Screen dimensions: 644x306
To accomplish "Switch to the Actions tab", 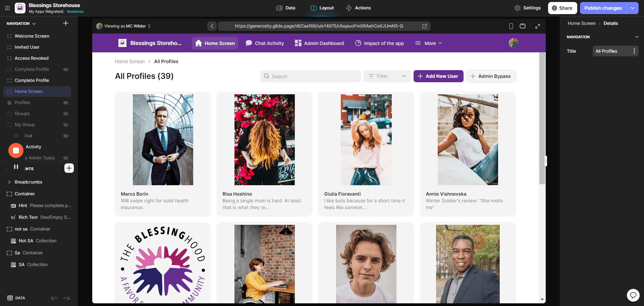I will tap(358, 8).
